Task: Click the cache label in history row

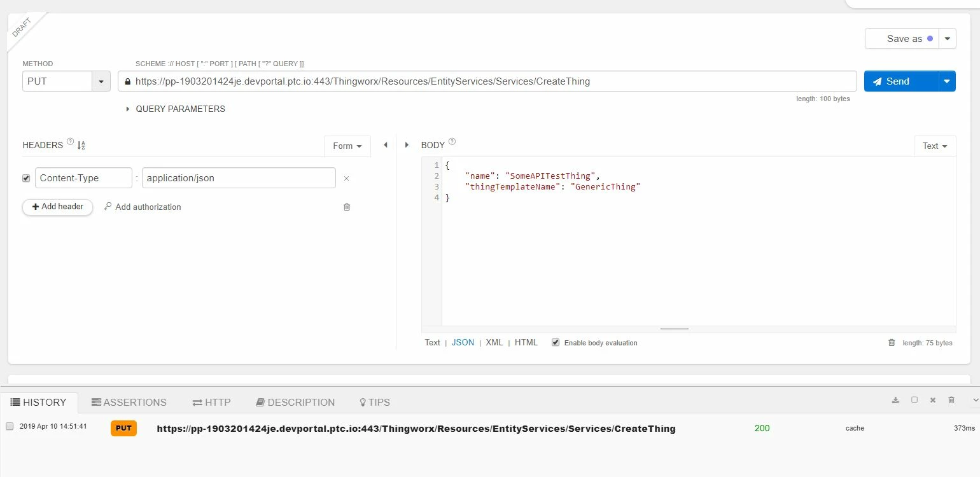Action: tap(855, 428)
